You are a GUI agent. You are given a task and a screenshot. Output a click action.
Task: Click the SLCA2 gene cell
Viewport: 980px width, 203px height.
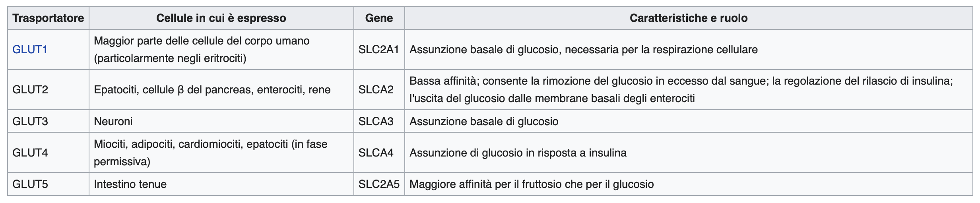click(376, 90)
